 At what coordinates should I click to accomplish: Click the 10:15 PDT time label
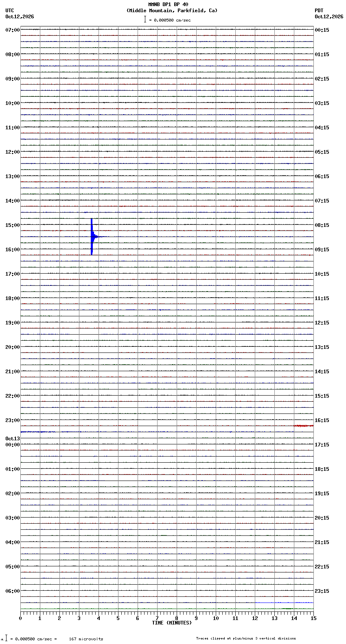[322, 274]
